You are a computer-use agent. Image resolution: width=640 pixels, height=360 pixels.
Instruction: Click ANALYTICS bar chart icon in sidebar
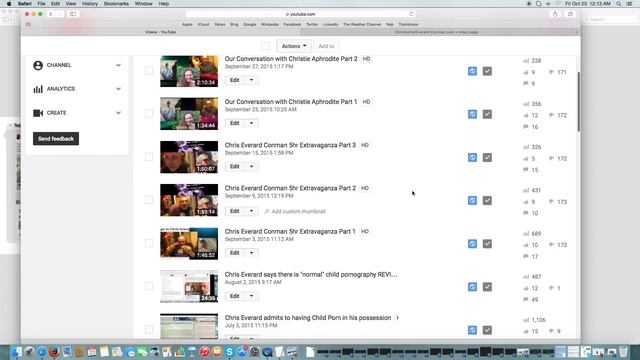point(38,89)
